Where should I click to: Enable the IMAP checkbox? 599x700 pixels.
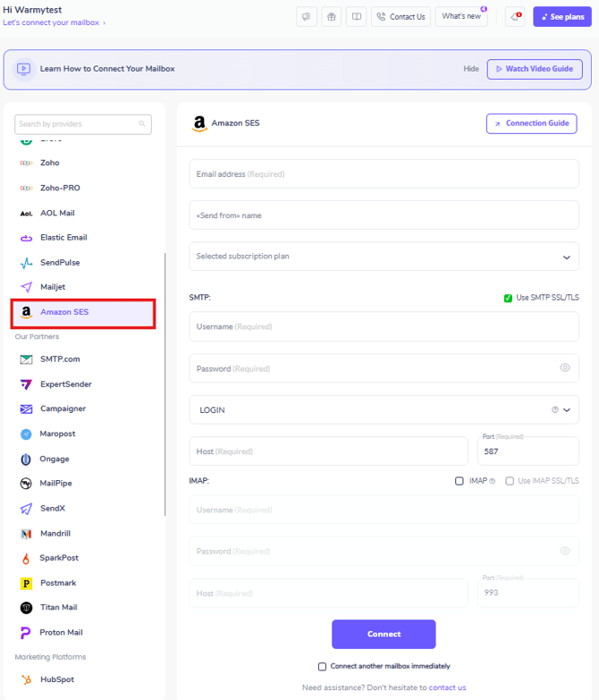coord(460,481)
